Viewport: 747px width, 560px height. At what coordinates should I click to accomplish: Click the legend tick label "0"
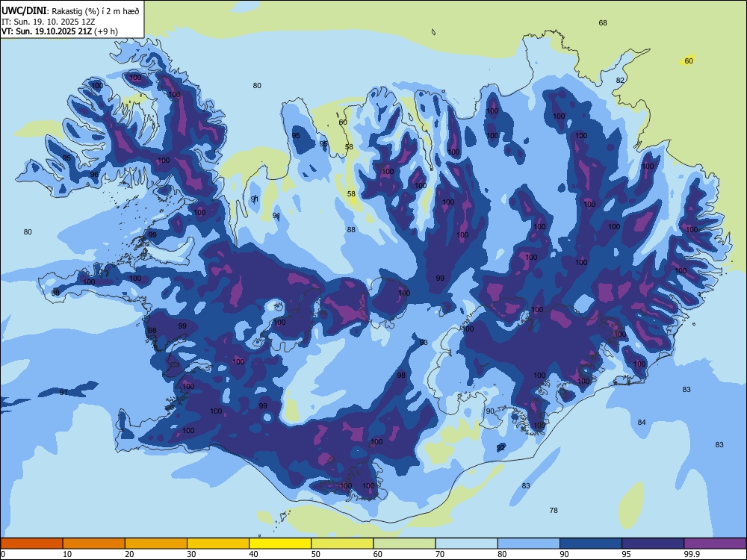click(x=3, y=554)
